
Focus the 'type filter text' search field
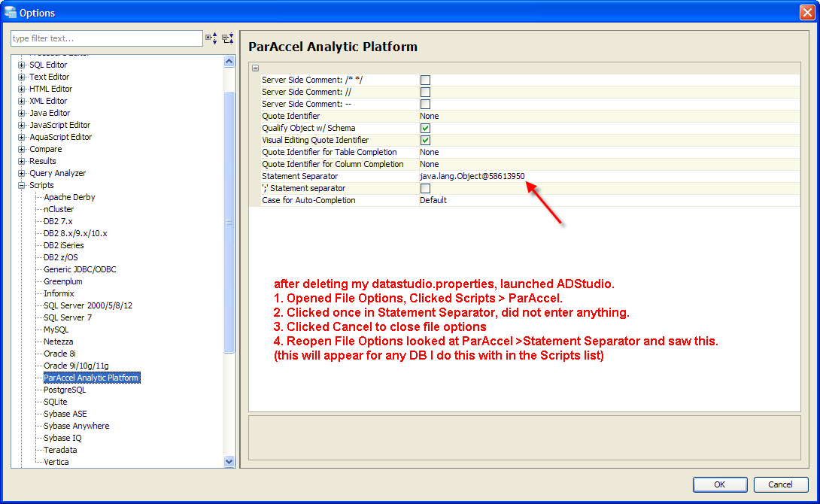tap(107, 38)
